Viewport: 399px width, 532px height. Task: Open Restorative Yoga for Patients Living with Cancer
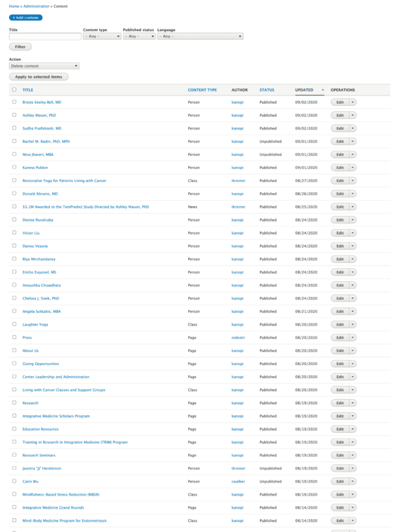tap(64, 181)
